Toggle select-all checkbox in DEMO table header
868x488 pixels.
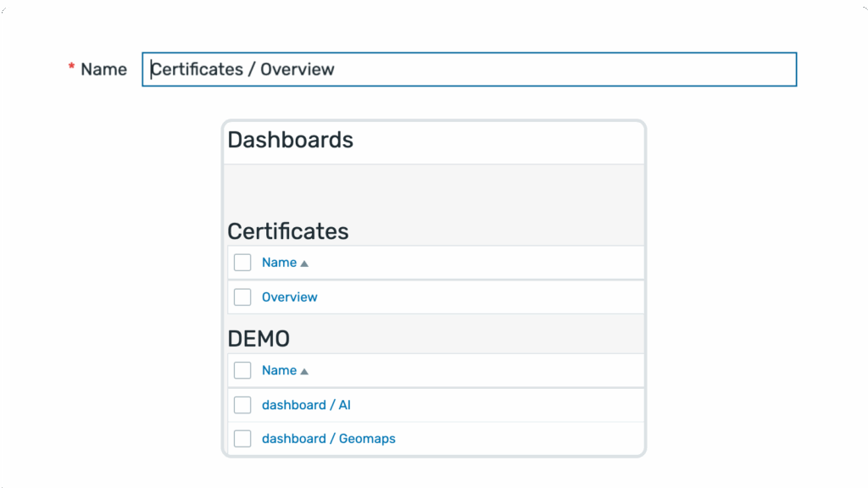[x=242, y=370]
